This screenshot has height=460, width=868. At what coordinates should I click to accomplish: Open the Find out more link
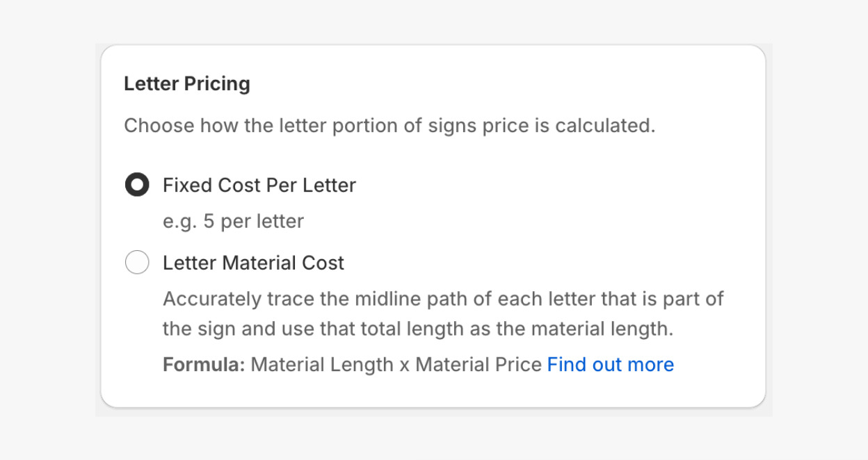(x=610, y=365)
